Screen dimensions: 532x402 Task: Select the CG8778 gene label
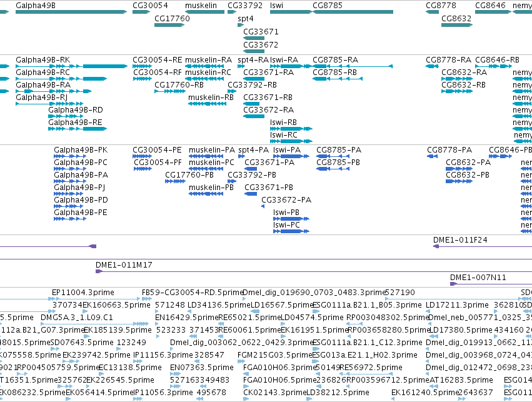point(441,6)
